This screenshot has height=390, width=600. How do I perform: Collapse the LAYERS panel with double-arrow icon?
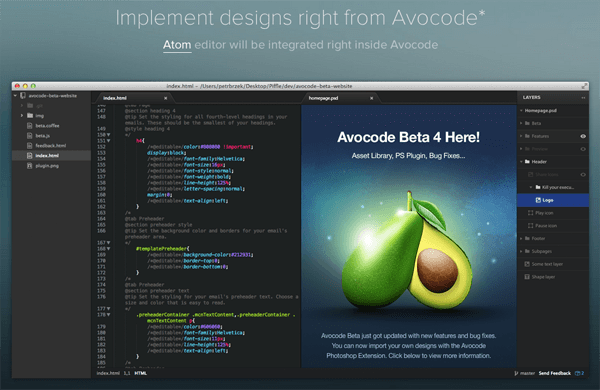583,98
